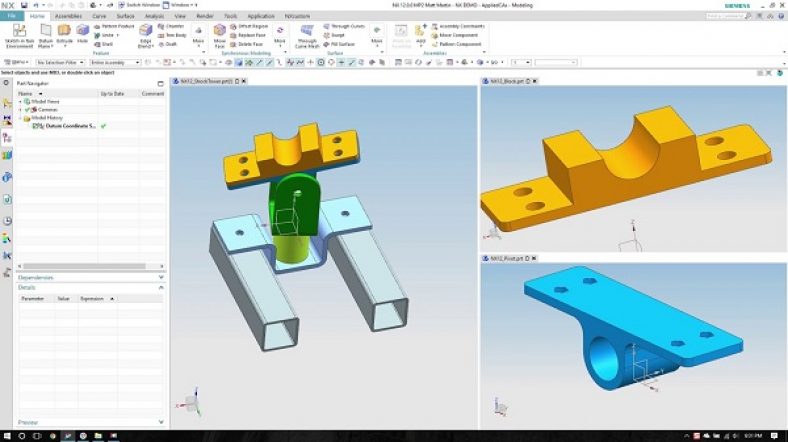Switch to the Render ribbon tab

click(x=205, y=16)
